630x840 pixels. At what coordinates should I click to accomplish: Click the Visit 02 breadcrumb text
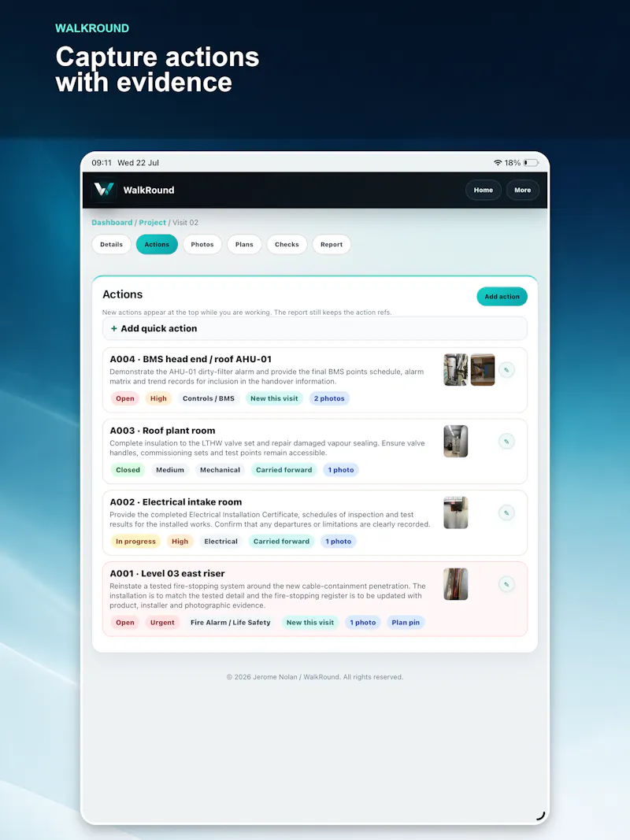(x=185, y=222)
